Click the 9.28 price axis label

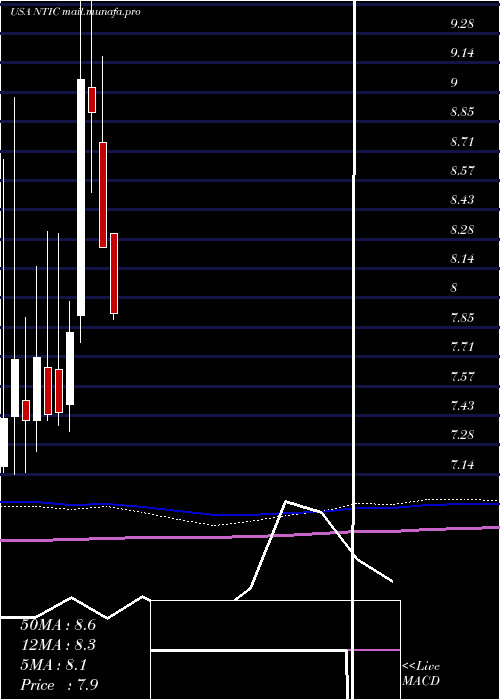[462, 24]
